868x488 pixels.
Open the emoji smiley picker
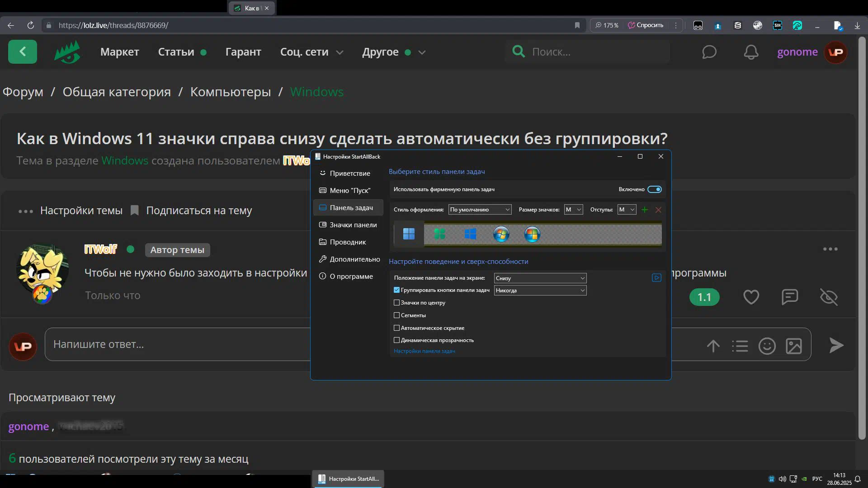click(767, 346)
